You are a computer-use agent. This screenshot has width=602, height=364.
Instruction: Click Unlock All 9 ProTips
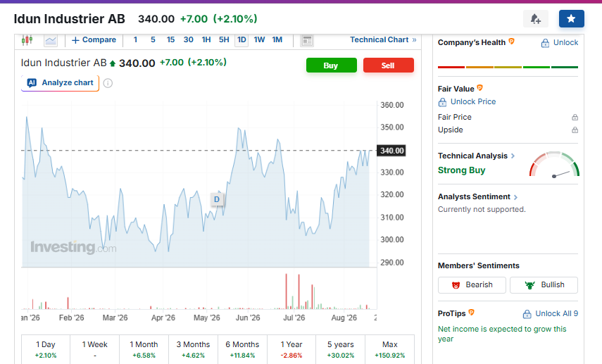coord(550,314)
